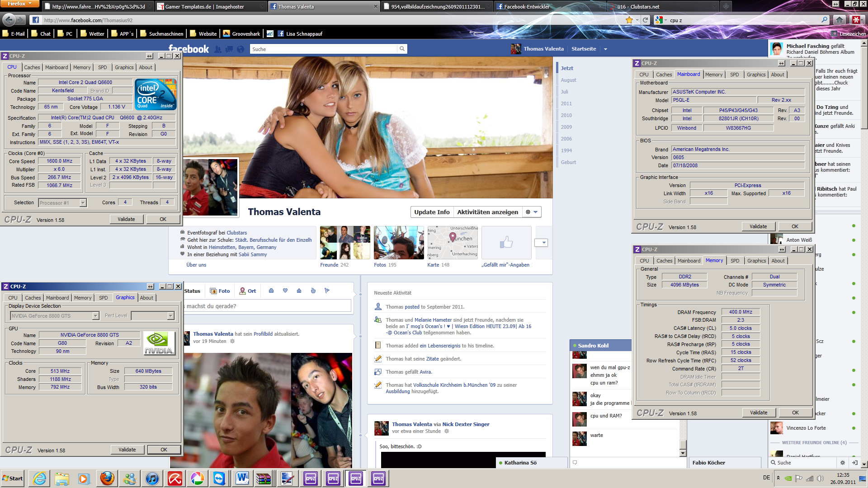Viewport: 868px width, 488px height.
Task: Open Caches tab in top-left CPU-Z window
Action: 32,67
